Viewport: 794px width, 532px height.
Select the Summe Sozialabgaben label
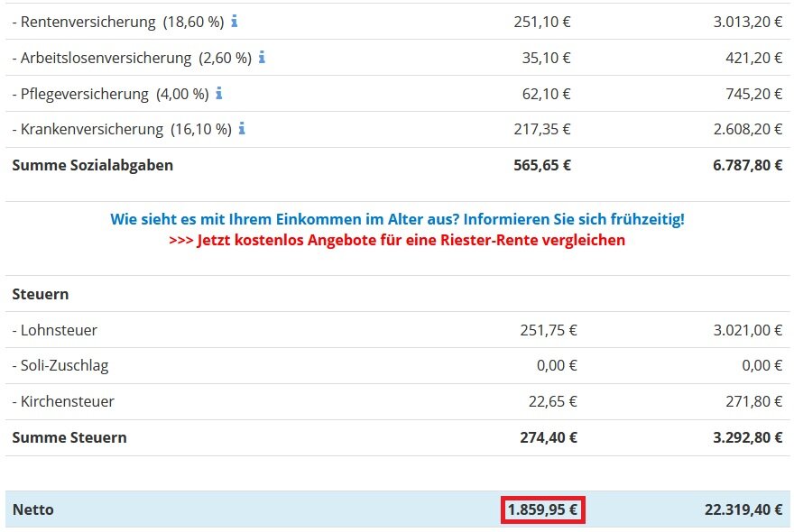93,166
